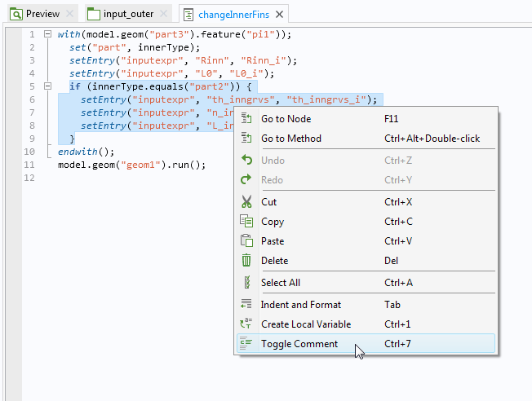
Task: Click the Paste clipboard icon
Action: coord(246,241)
